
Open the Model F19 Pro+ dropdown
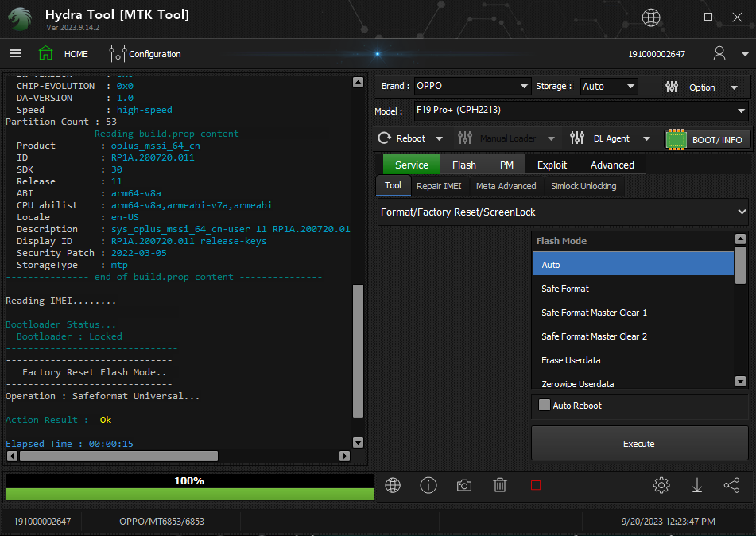[580, 111]
